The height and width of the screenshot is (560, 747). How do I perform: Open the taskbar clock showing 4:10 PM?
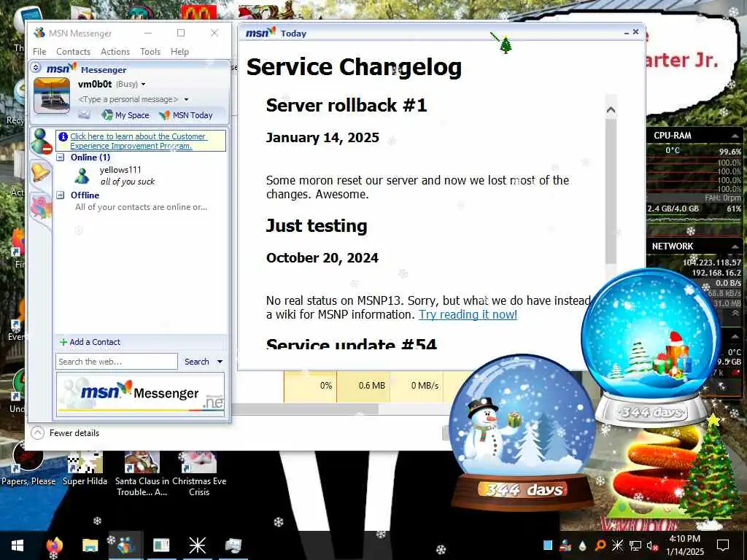pos(684,545)
